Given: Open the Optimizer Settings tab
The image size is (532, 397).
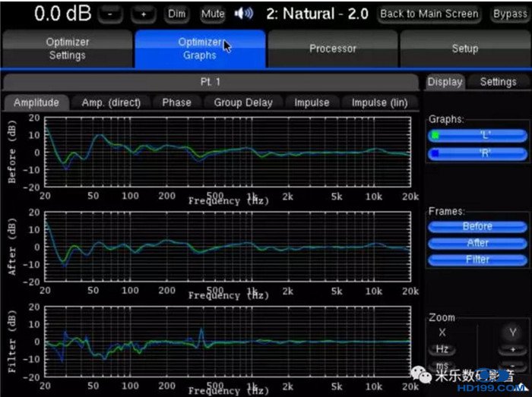Looking at the screenshot, I should (67, 49).
